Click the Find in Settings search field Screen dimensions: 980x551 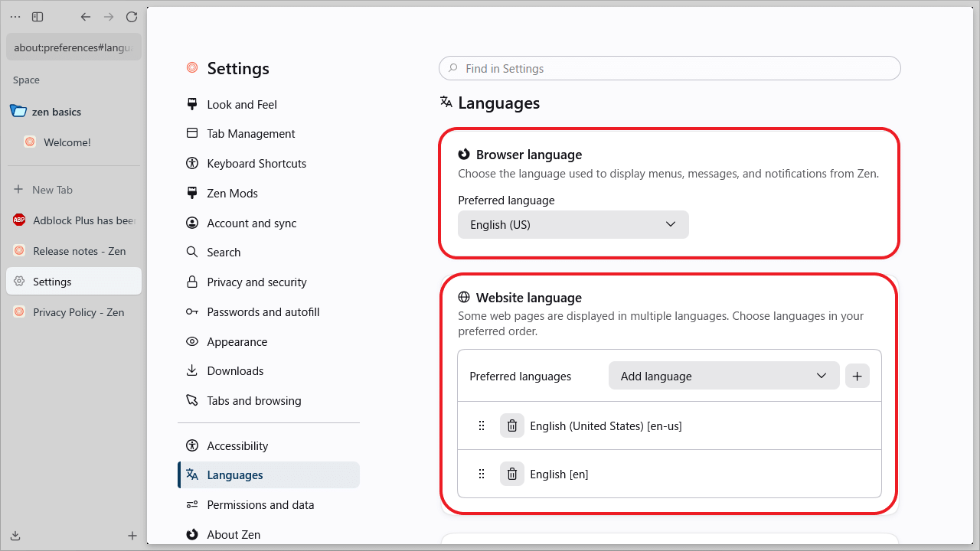point(670,68)
